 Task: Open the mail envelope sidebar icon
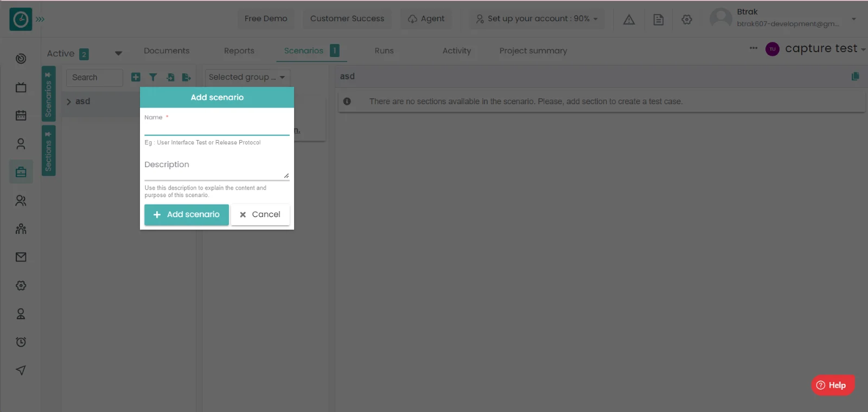point(21,257)
